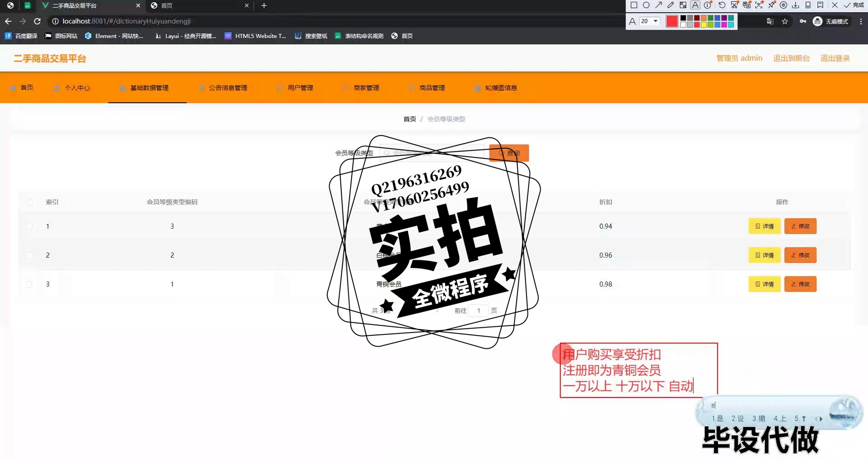Click the translate page icon
This screenshot has height=460, width=868.
click(770, 21)
